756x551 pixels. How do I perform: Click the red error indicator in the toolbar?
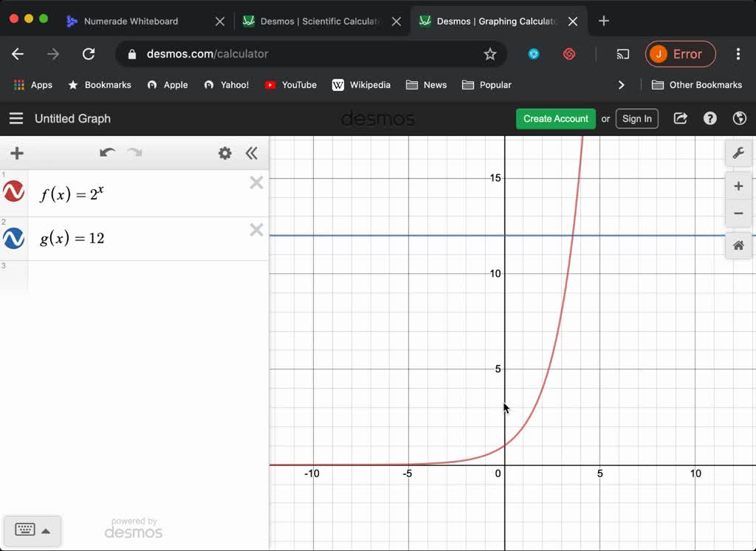click(680, 53)
